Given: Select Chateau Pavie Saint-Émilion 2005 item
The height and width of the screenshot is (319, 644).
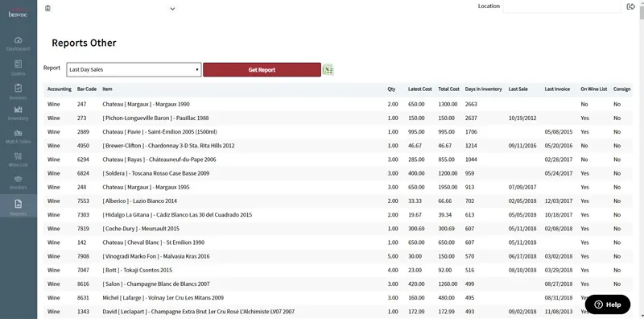Looking at the screenshot, I should tap(159, 132).
